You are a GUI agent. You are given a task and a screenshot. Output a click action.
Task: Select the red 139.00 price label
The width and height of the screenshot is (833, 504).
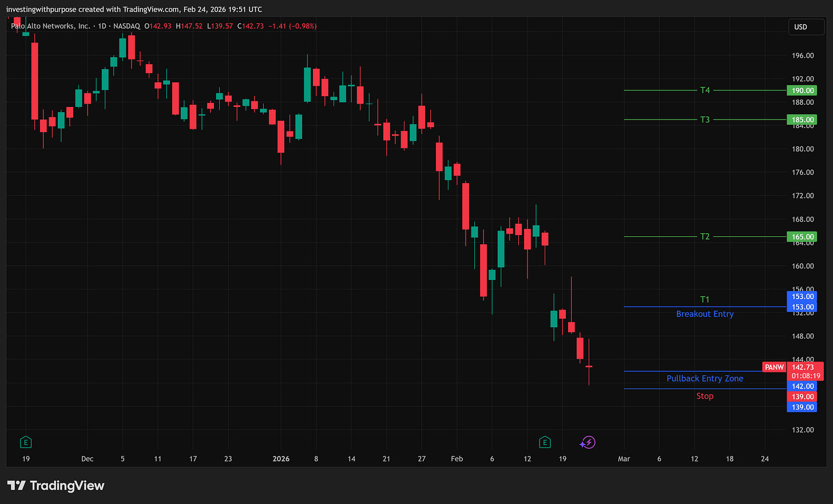click(x=802, y=396)
